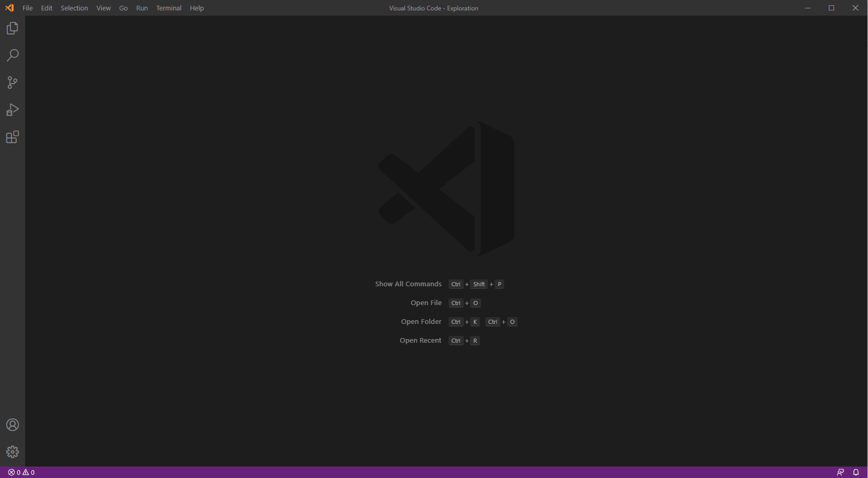This screenshot has height=478, width=868.
Task: Open the Search view icon
Action: point(13,55)
